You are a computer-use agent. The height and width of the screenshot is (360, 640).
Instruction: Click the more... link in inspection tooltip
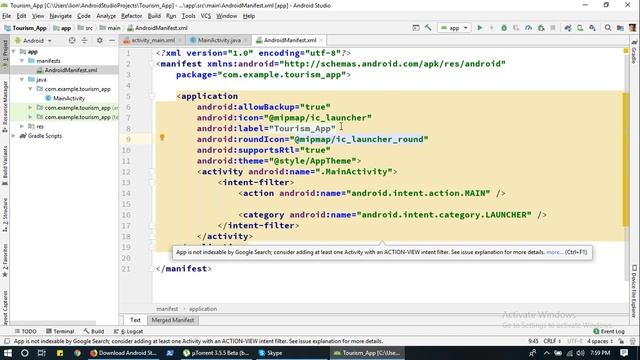(554, 252)
